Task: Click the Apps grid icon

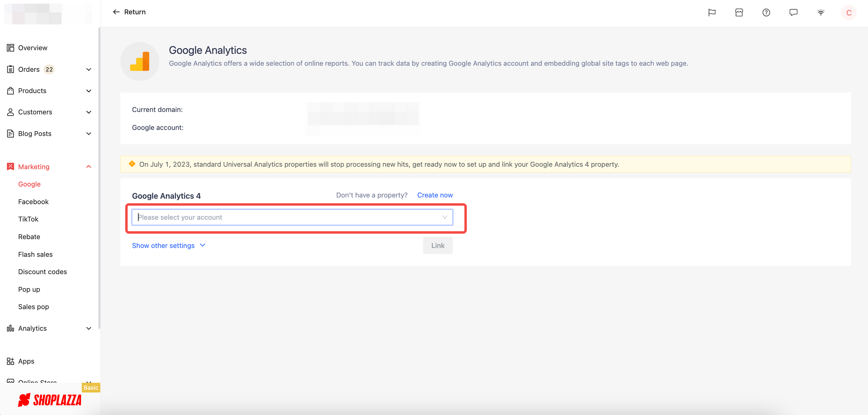Action: click(10, 361)
